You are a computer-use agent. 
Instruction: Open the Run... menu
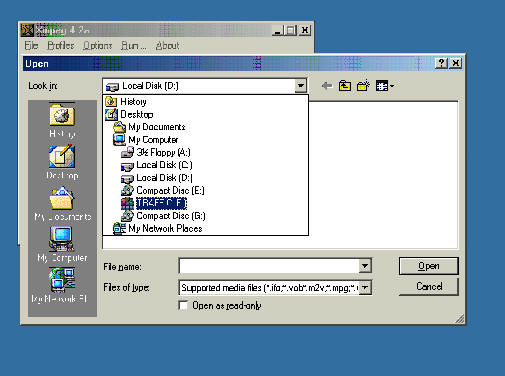point(133,45)
